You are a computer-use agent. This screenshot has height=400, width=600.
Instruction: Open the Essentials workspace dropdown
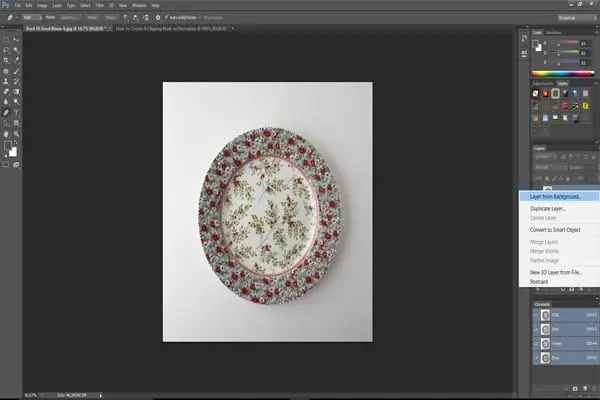coord(576,18)
